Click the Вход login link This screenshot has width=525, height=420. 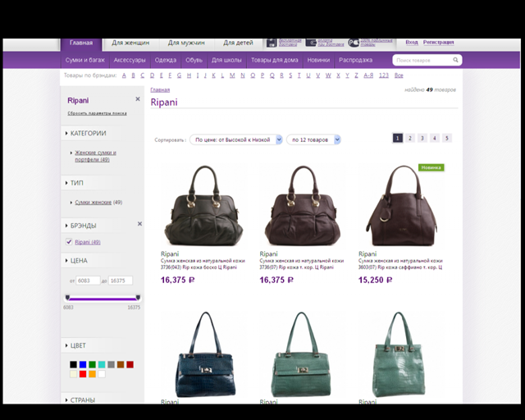(x=412, y=42)
